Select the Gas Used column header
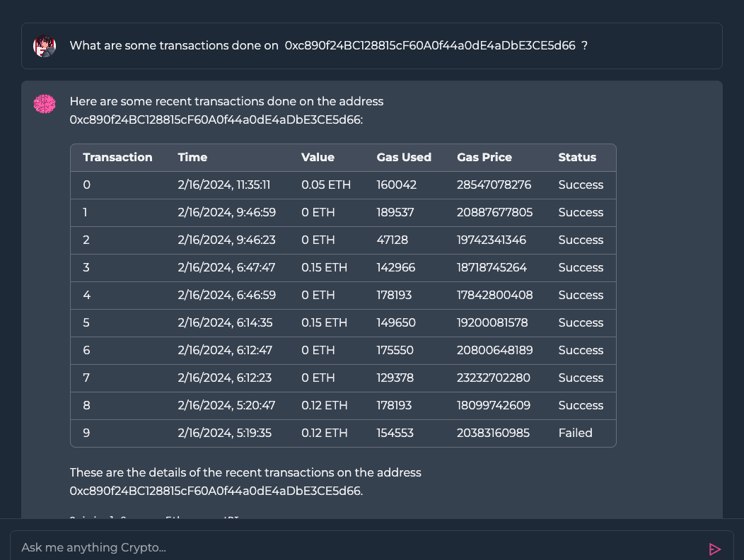 click(x=404, y=157)
